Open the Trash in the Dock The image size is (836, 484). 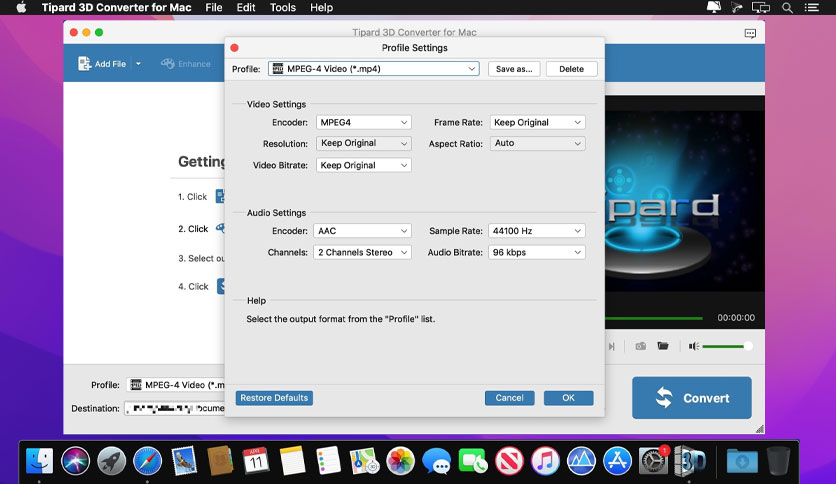tap(778, 461)
